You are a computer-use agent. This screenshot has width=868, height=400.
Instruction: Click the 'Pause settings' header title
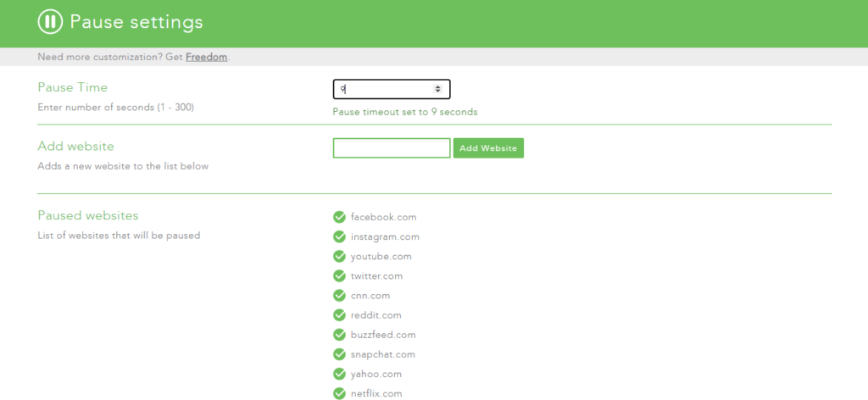point(136,22)
